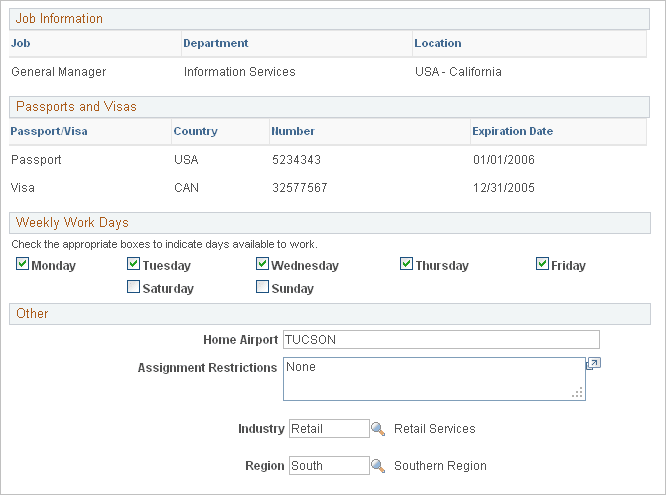Image resolution: width=666 pixels, height=495 pixels.
Task: Toggle the Thursday checkbox
Action: pos(406,265)
